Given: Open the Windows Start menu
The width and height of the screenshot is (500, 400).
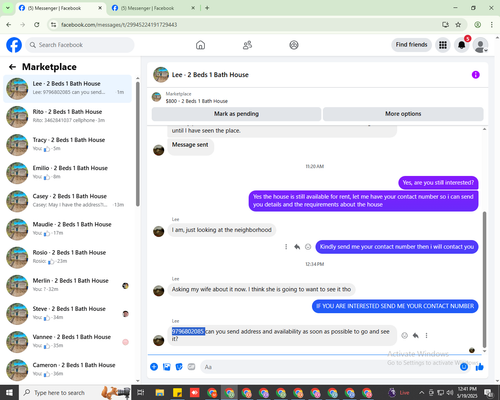Looking at the screenshot, I should click(x=9, y=393).
